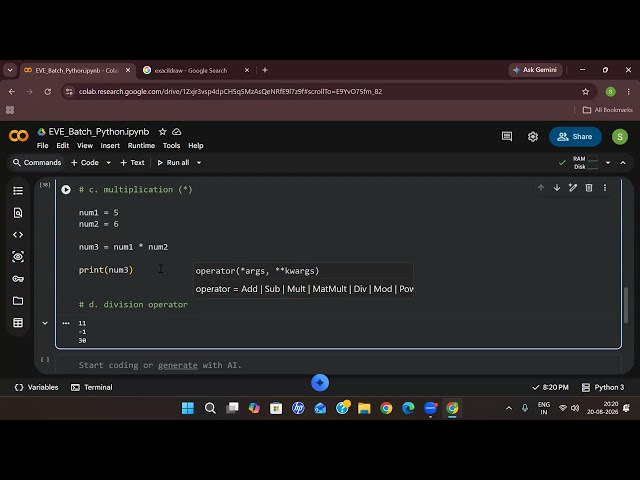Open the View menu
This screenshot has width=640, height=480.
85,146
